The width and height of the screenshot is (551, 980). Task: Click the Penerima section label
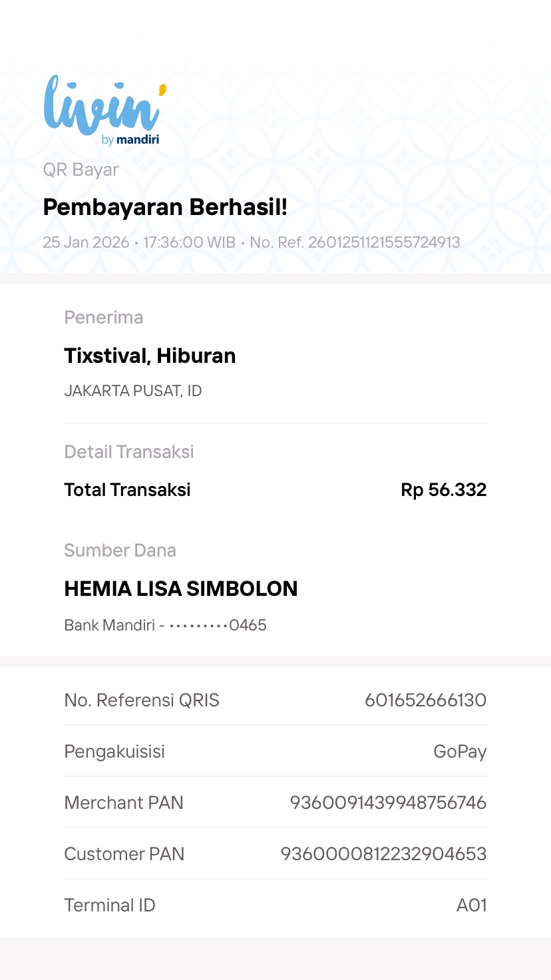coord(103,318)
